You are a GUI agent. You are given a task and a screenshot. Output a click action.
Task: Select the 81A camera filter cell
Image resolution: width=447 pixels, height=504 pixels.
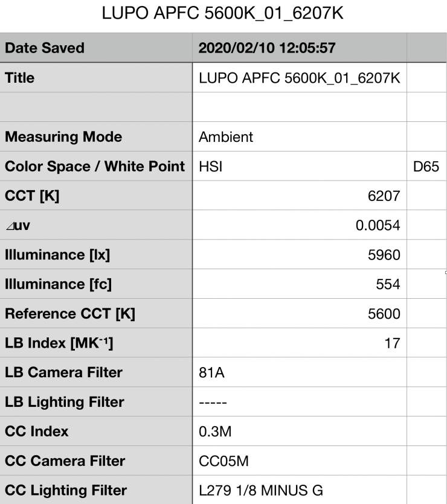pos(299,372)
